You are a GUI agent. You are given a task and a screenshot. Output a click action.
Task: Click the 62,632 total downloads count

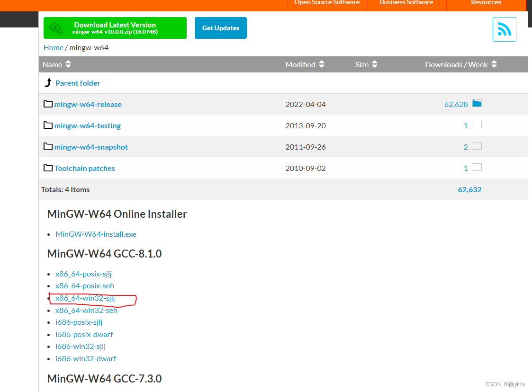[469, 189]
